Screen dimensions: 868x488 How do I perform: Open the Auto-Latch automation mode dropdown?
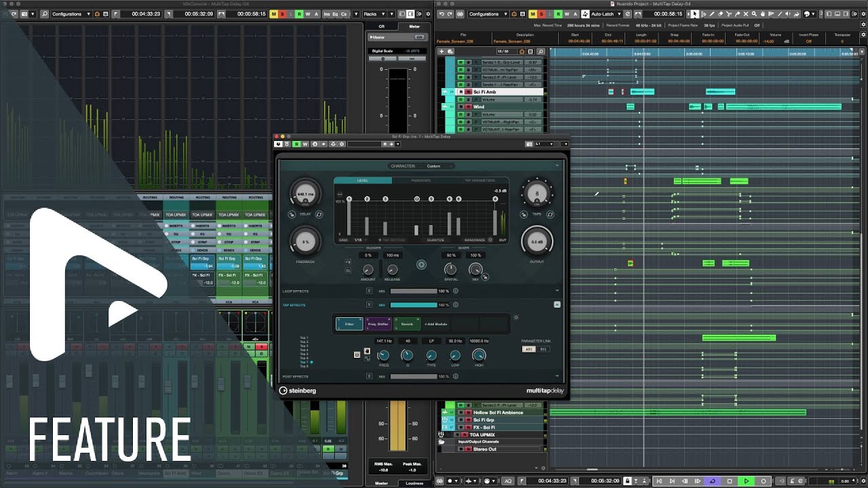pyautogui.click(x=606, y=14)
